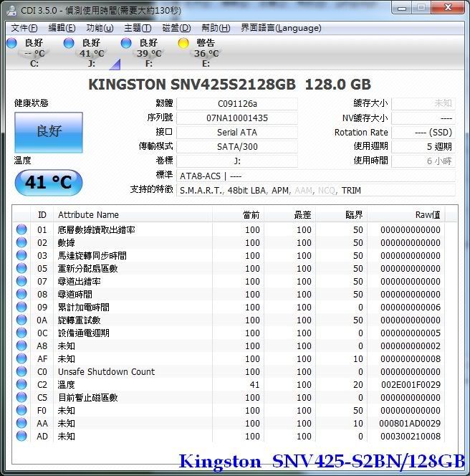Open the 磁盤(D) menu
The width and height of the screenshot is (470, 476).
coord(176,28)
